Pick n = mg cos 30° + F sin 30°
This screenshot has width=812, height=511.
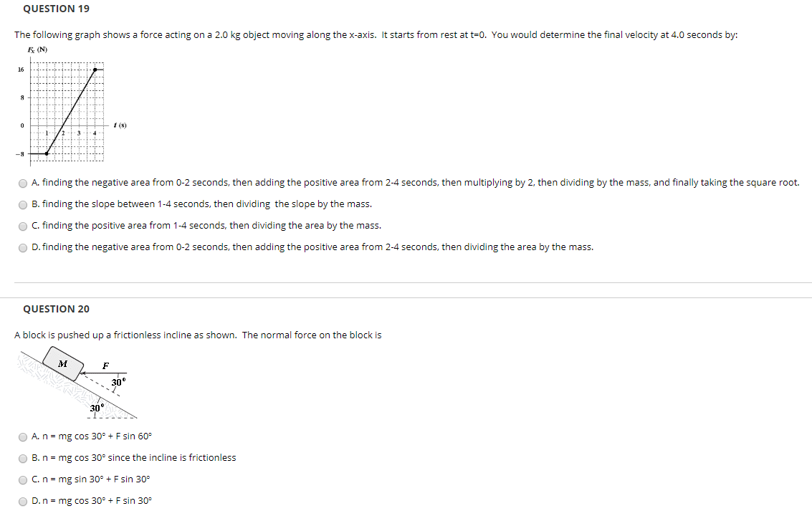[x=23, y=502]
